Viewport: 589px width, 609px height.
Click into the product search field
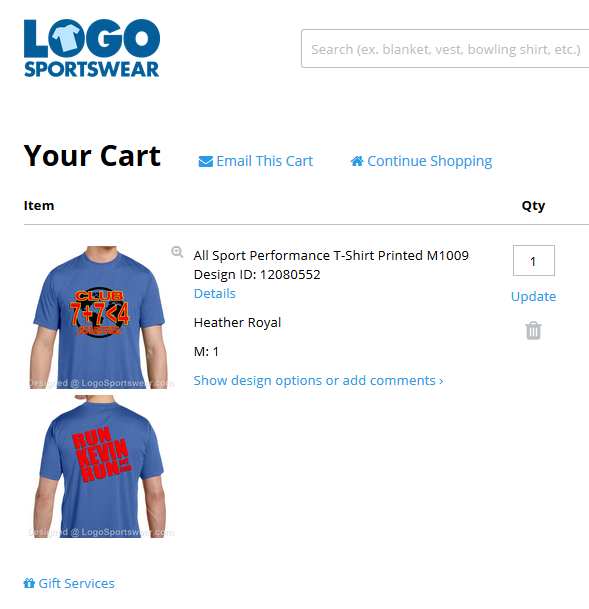tap(445, 49)
